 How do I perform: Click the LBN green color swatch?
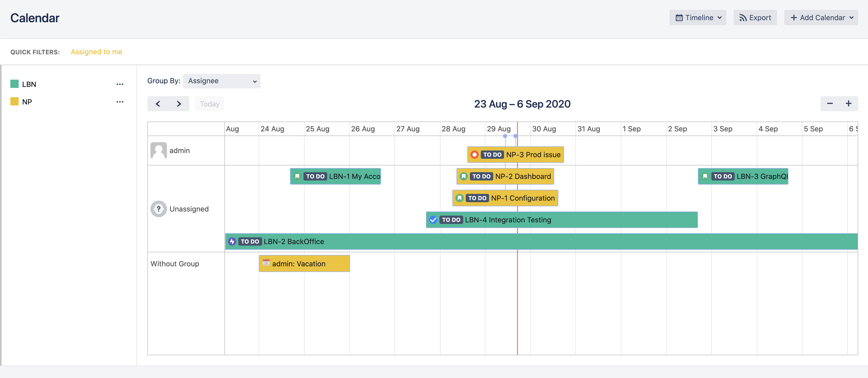click(14, 84)
